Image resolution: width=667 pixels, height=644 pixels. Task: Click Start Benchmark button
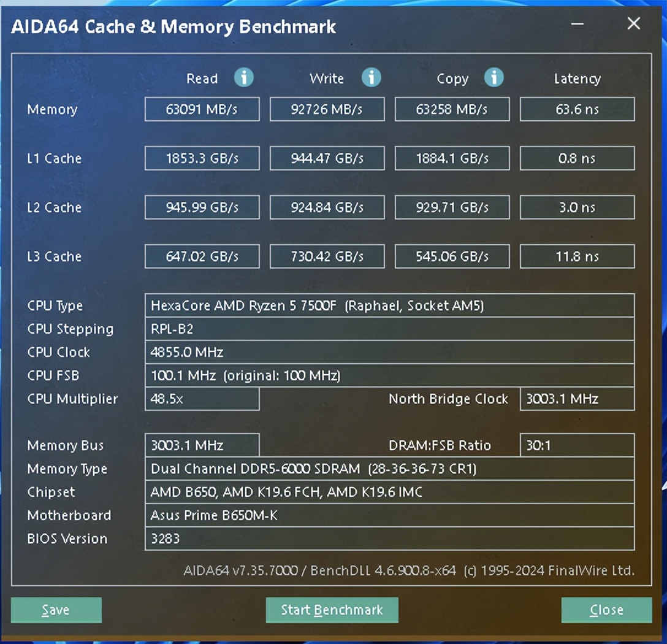pyautogui.click(x=332, y=610)
